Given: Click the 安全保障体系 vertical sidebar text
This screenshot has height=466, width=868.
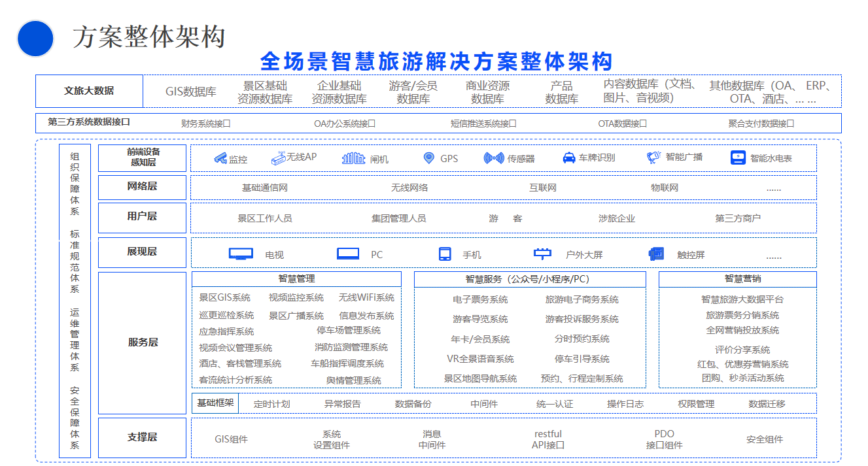Looking at the screenshot, I should click(75, 418).
